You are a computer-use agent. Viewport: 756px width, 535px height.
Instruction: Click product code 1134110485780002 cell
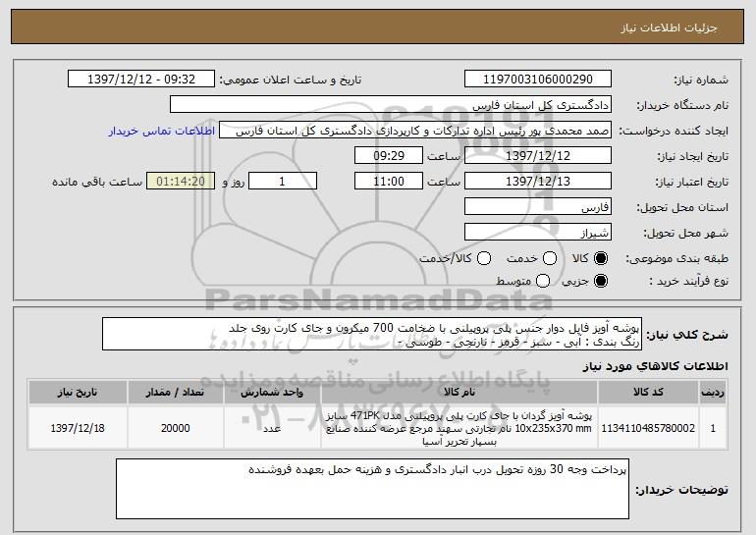(x=648, y=428)
